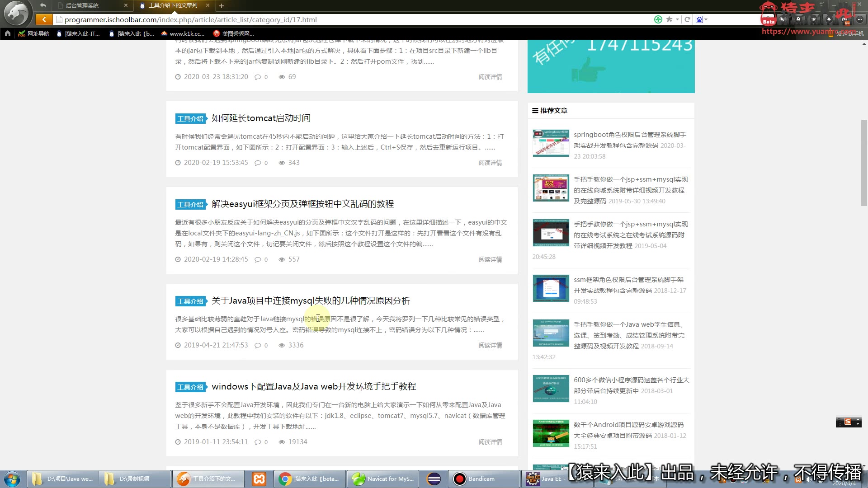Click the views eye icon showing 19134
Image resolution: width=868 pixels, height=488 pixels.
[282, 442]
